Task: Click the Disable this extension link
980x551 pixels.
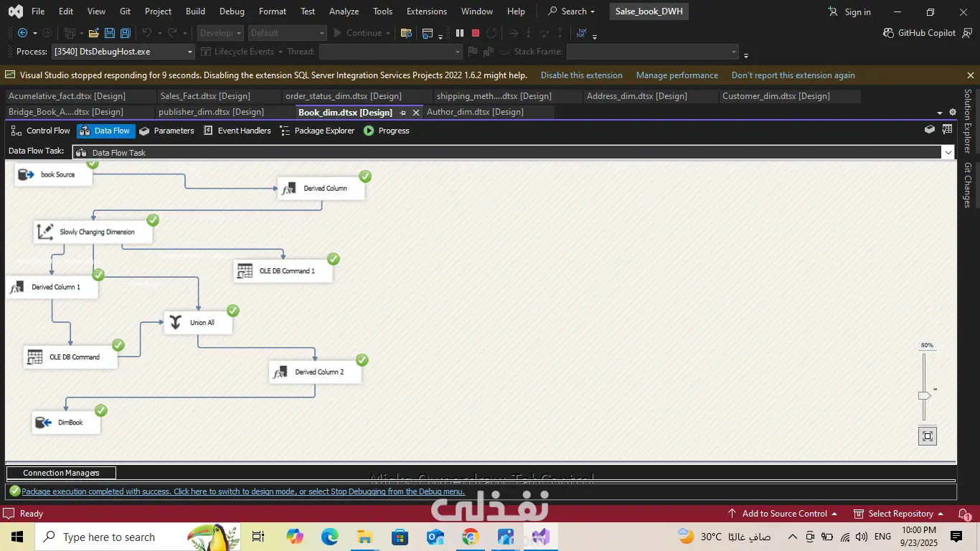Action: 582,75
